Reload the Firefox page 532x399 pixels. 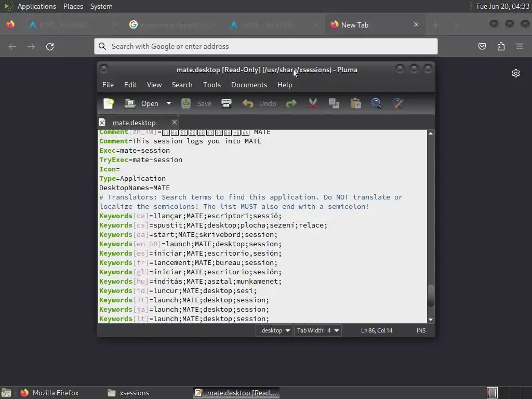50,46
